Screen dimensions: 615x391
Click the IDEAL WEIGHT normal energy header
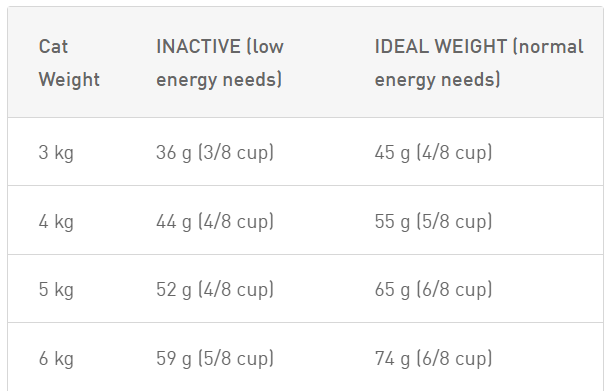tap(479, 63)
